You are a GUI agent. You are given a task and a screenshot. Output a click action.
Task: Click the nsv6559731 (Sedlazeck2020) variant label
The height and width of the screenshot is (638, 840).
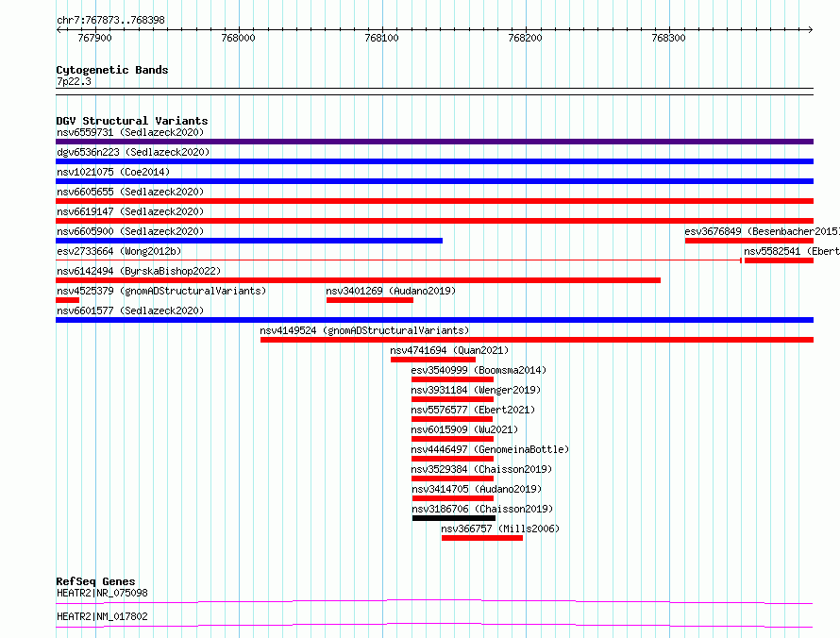click(x=130, y=132)
